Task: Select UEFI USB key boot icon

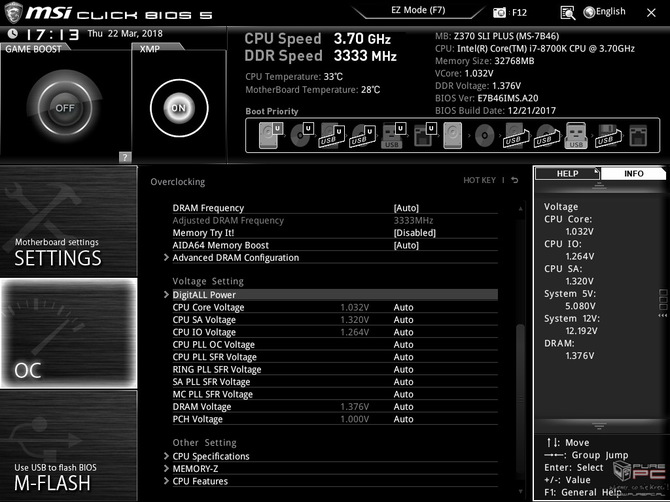Action: point(393,135)
